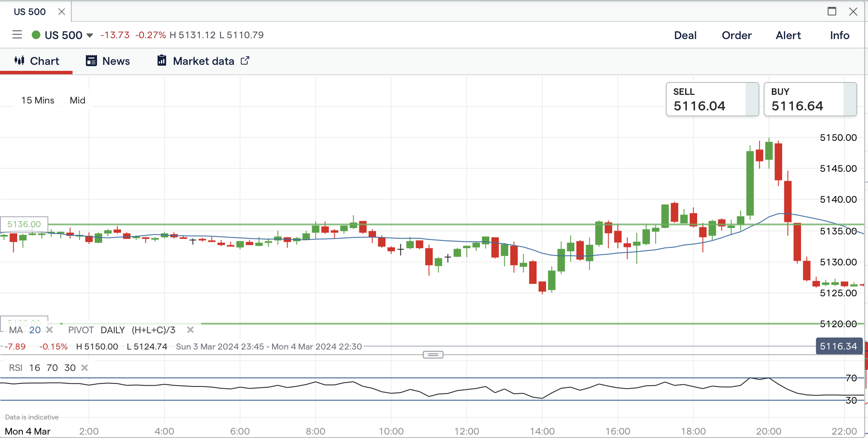The image size is (868, 438).
Task: Remove the MA 20 indicator
Action: 49,330
